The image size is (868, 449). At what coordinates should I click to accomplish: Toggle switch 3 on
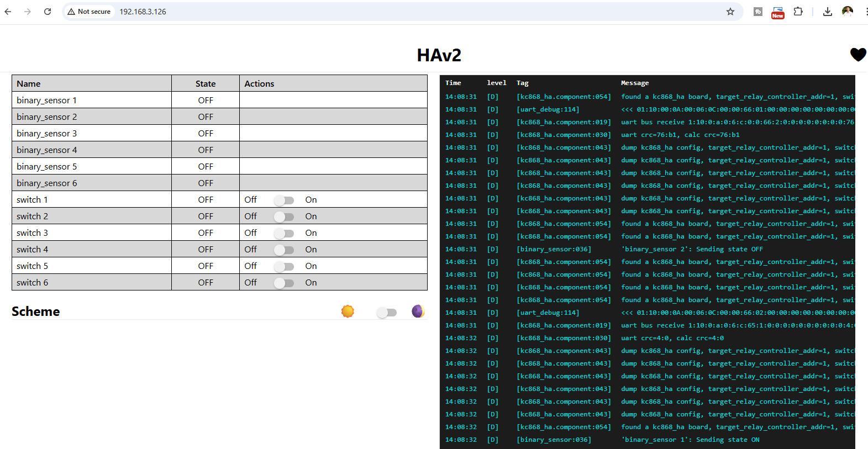tap(284, 233)
